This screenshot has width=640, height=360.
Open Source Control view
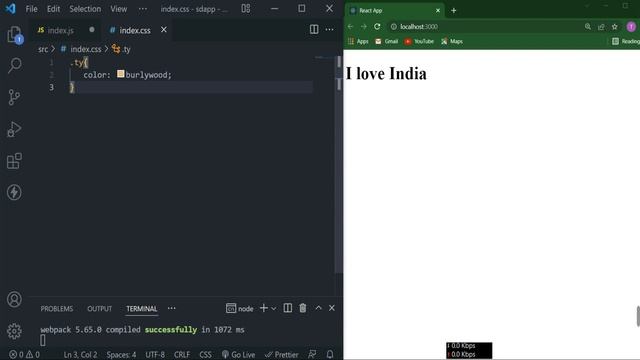point(14,97)
